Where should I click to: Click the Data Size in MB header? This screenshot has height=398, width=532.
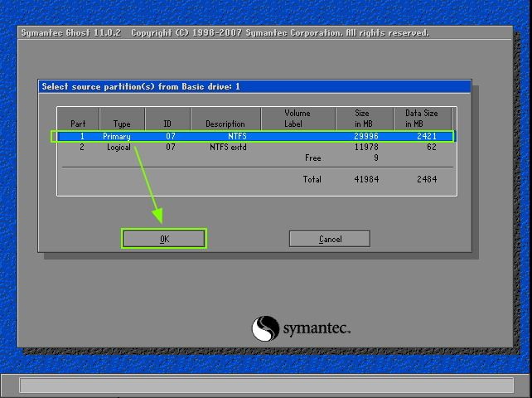tap(423, 119)
